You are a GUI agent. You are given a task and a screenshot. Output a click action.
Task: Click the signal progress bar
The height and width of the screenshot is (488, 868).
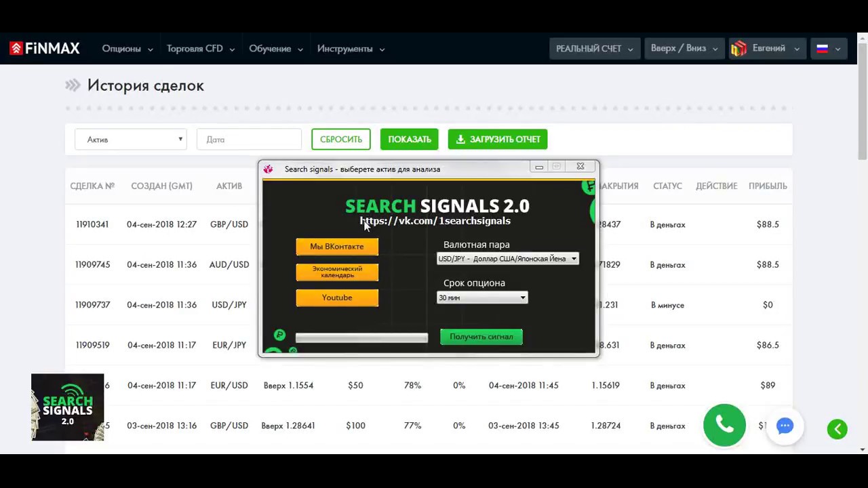[x=361, y=338]
